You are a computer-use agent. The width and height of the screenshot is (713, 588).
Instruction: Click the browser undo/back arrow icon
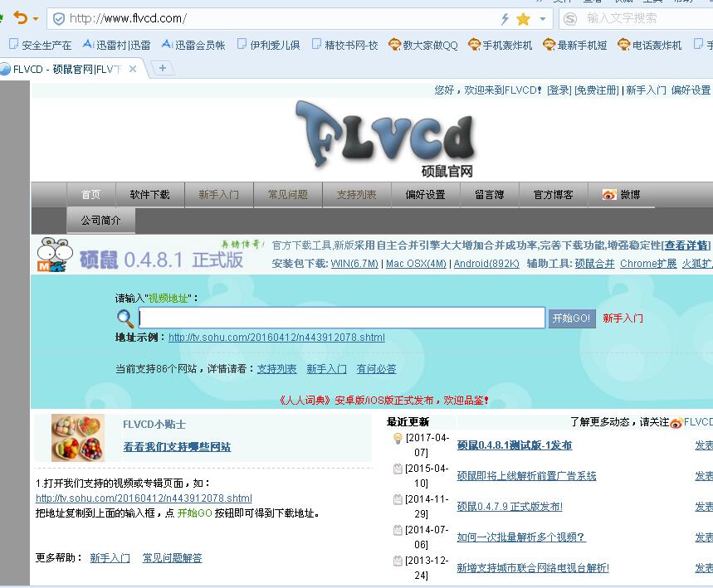pos(20,18)
